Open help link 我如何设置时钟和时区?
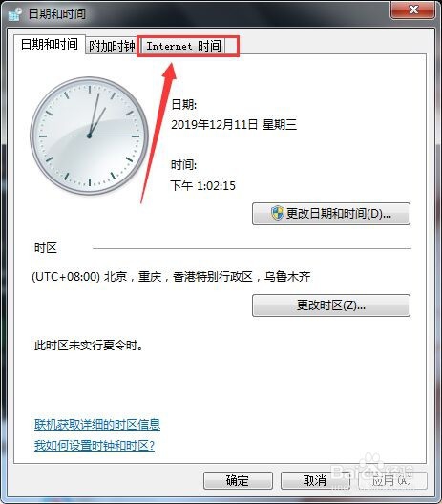This screenshot has height=504, width=442. click(x=95, y=446)
